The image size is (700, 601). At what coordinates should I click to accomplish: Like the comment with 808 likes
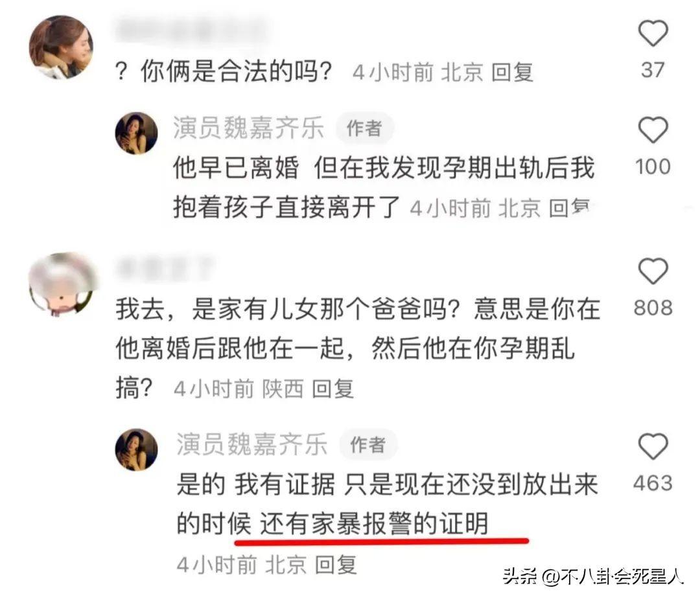pyautogui.click(x=653, y=271)
